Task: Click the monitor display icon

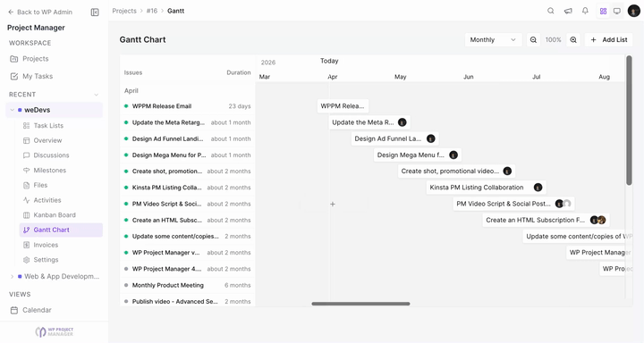Action: [x=617, y=11]
